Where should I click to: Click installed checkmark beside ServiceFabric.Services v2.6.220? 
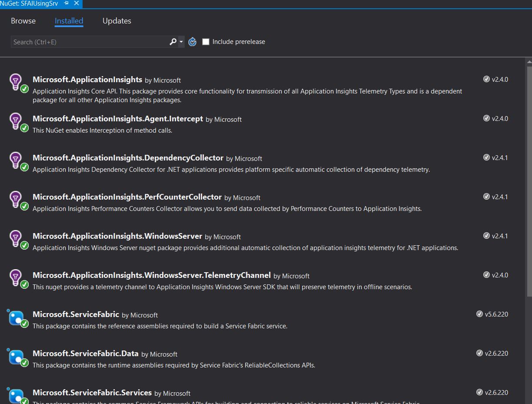point(479,392)
